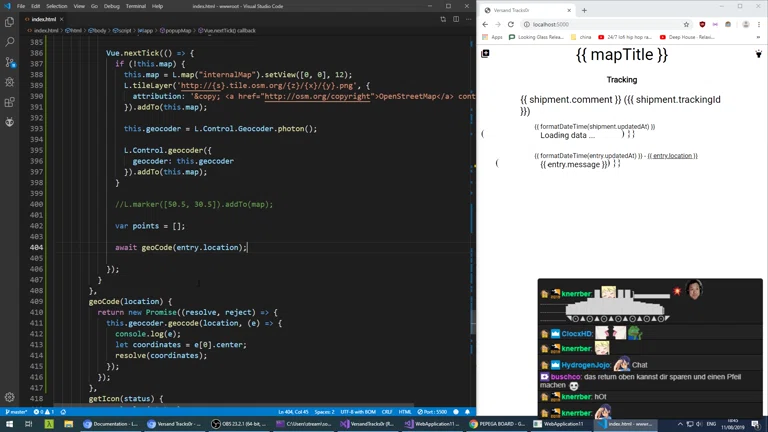Click the split editor icon
Screen dimensions: 768x432
pos(456,19)
